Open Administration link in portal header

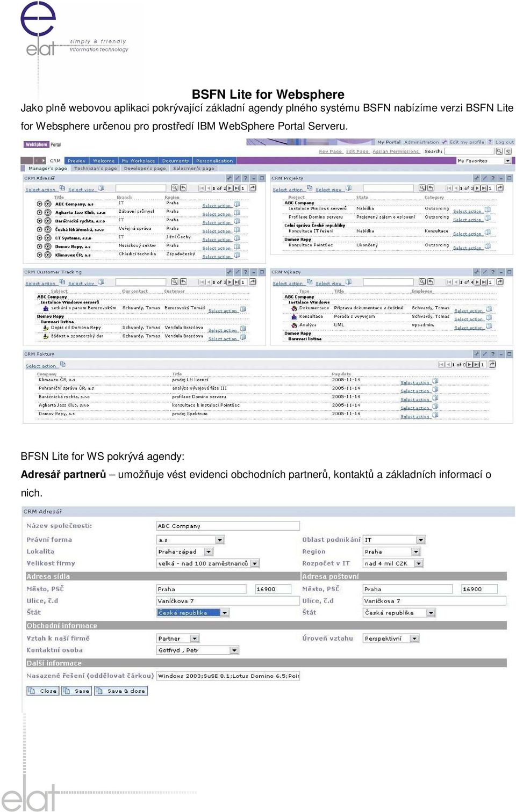(421, 142)
